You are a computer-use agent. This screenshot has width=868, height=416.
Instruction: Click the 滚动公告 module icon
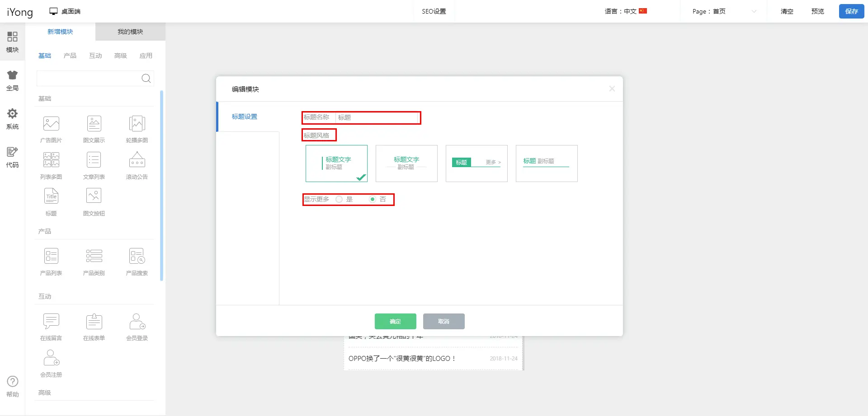(137, 160)
